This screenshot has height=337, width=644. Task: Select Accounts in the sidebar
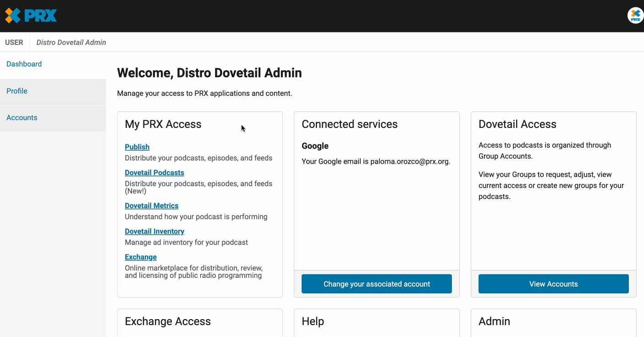[x=22, y=117]
